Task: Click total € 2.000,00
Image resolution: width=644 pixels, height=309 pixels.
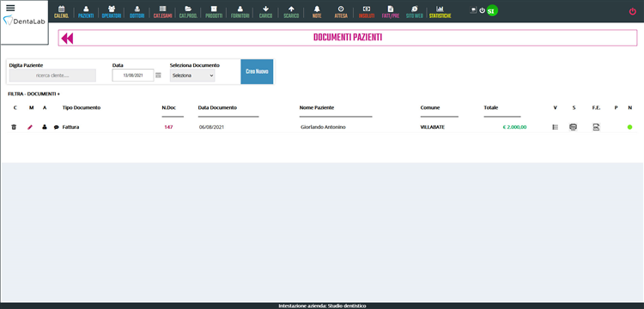Action: pos(514,127)
